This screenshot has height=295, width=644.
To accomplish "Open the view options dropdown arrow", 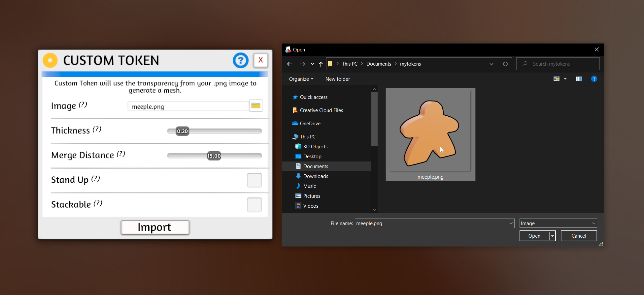I will coord(565,79).
